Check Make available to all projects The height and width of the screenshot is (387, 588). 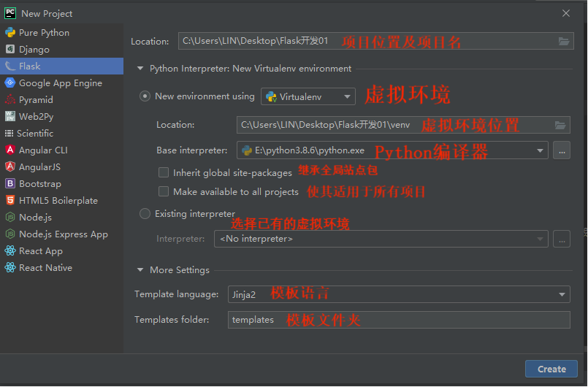click(x=164, y=192)
